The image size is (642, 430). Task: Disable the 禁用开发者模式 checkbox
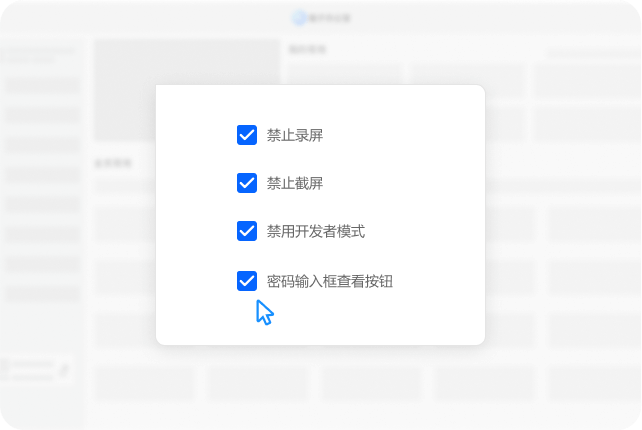point(247,231)
